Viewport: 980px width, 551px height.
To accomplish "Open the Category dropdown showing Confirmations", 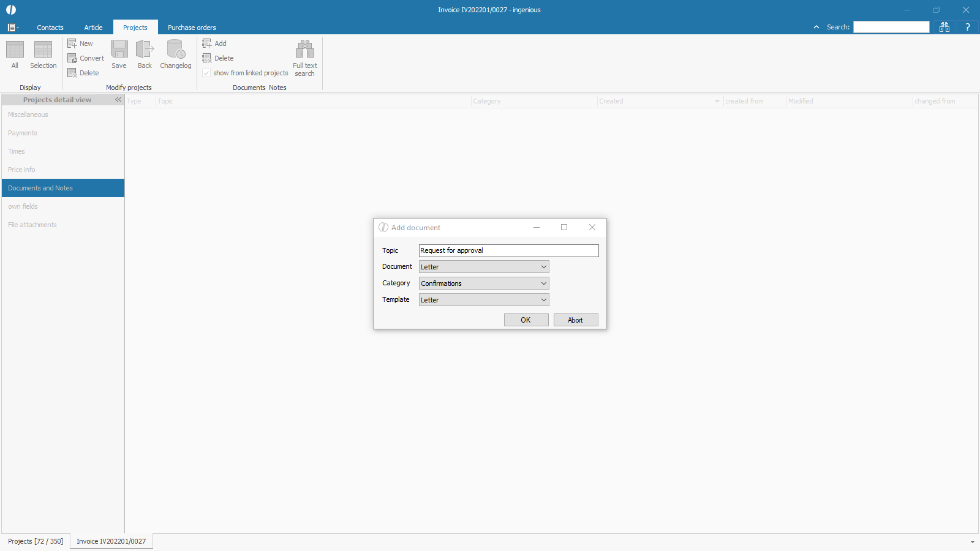I will click(543, 283).
